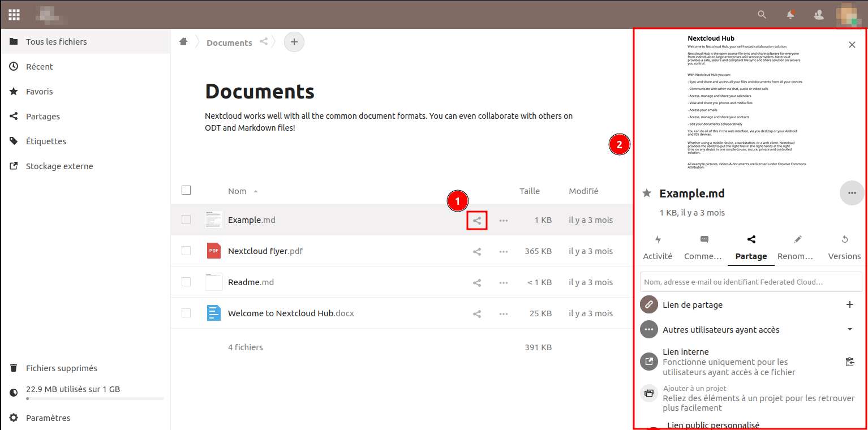Sort files by the Taille column
The image size is (868, 430).
pos(530,191)
